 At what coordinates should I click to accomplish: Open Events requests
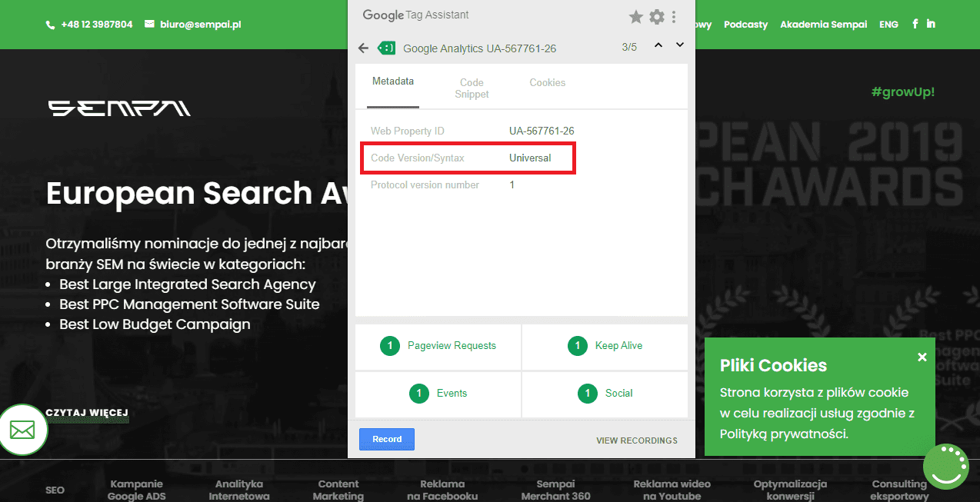point(438,394)
